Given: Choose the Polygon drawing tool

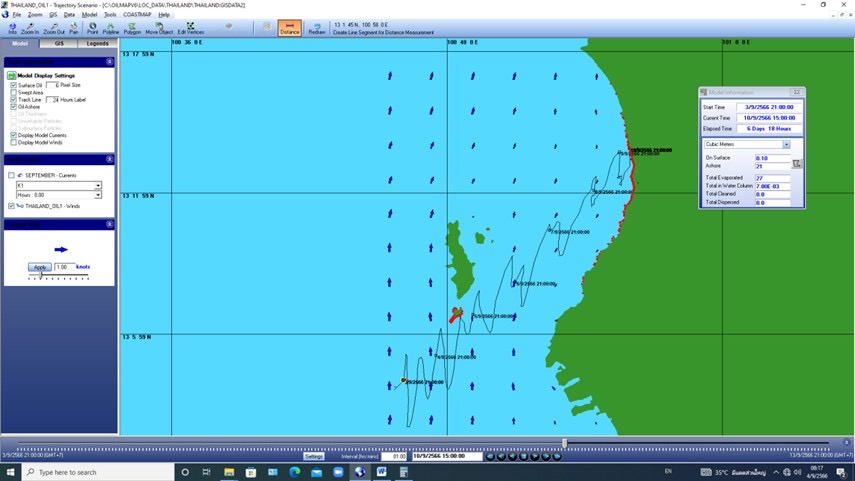Looking at the screenshot, I should pos(132,27).
